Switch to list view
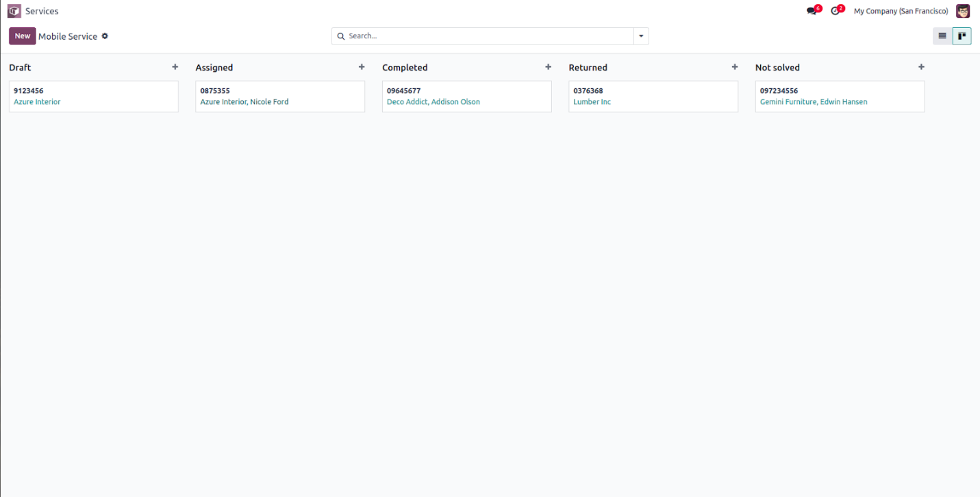980x497 pixels. point(942,36)
